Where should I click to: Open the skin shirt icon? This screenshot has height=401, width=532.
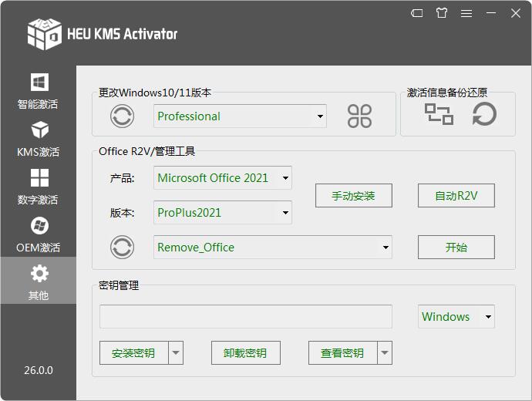pyautogui.click(x=442, y=13)
